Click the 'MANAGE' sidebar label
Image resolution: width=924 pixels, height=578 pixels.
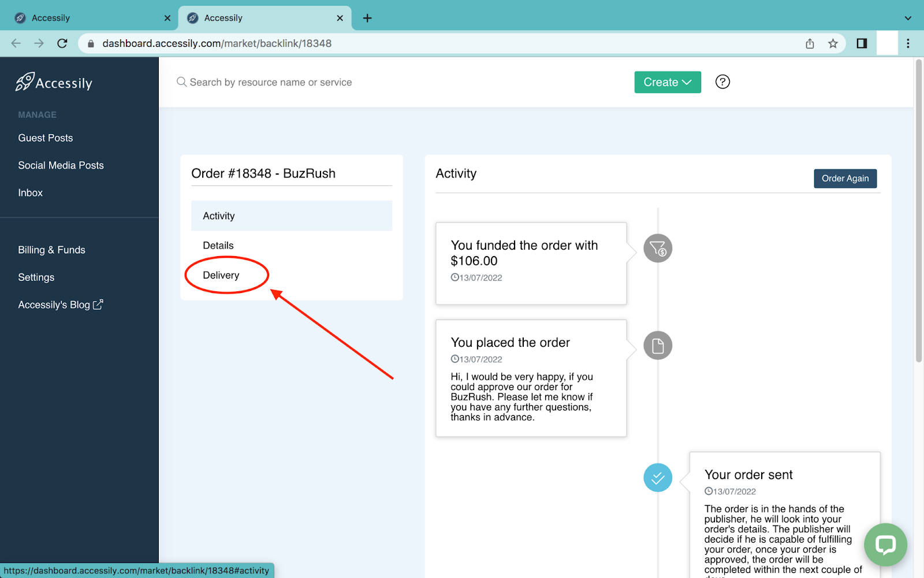coord(37,115)
